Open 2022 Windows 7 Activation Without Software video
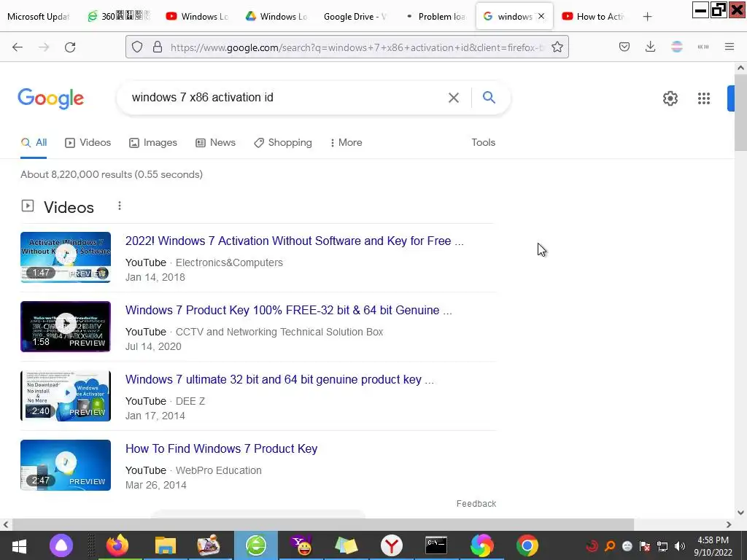The image size is (747, 560). [294, 241]
